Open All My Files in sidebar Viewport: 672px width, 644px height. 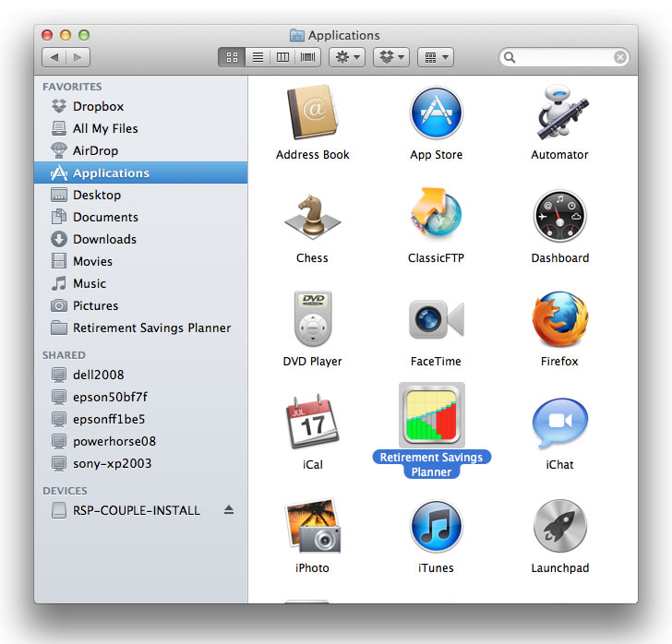click(x=140, y=128)
